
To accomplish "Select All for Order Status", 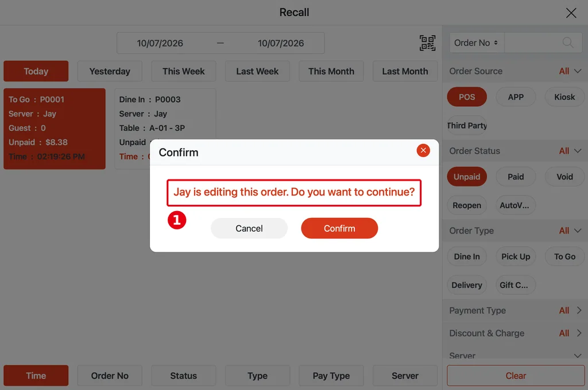I will pos(564,151).
